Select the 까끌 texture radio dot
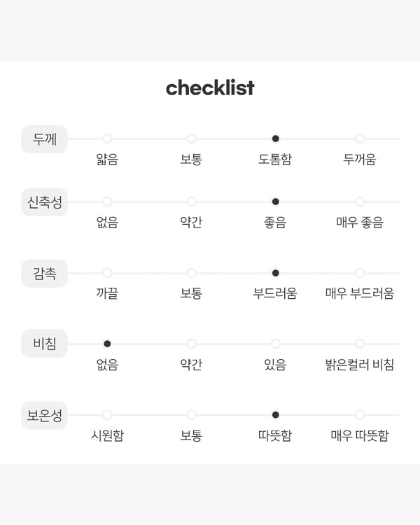 [107, 273]
